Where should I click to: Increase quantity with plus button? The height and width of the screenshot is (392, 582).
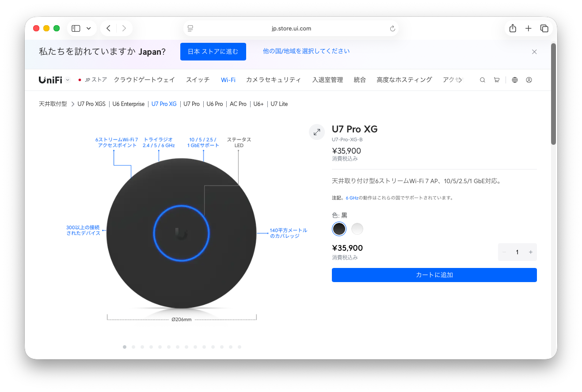(531, 252)
